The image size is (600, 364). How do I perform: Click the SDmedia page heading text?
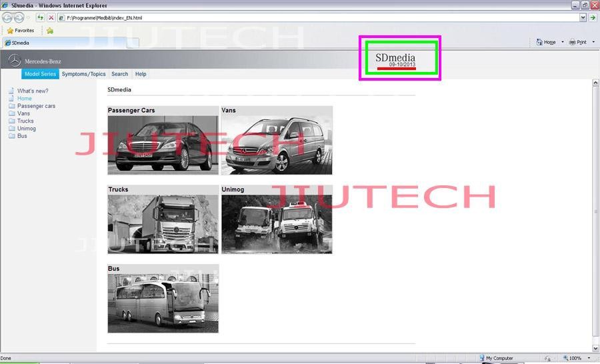[x=119, y=89]
